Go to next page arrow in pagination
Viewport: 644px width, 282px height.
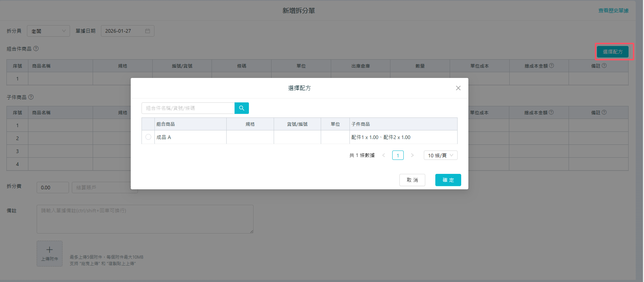(x=412, y=155)
